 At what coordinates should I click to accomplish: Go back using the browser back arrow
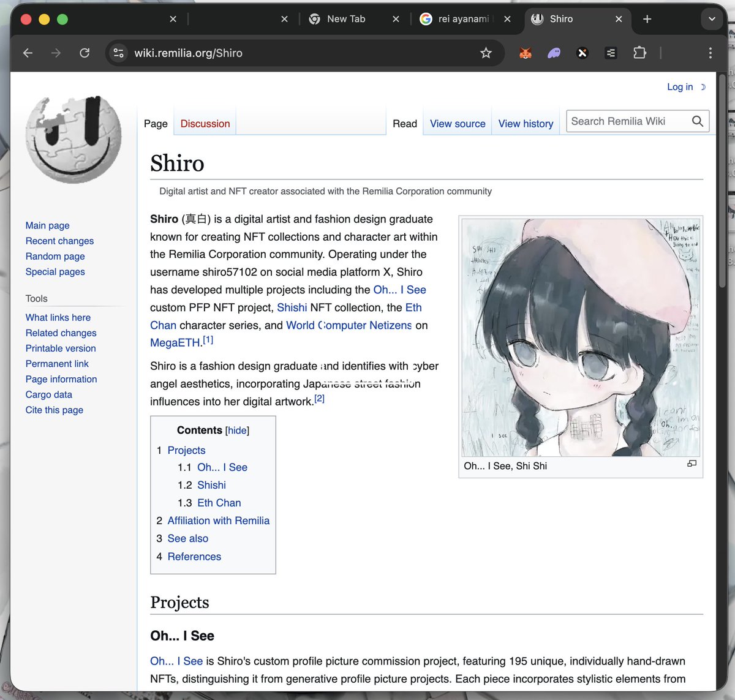point(28,53)
